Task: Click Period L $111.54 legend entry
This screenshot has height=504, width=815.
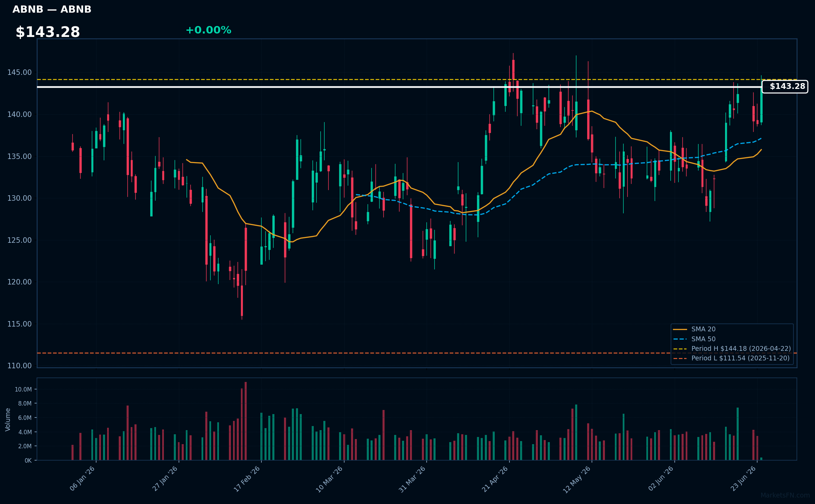Action: (x=731, y=358)
